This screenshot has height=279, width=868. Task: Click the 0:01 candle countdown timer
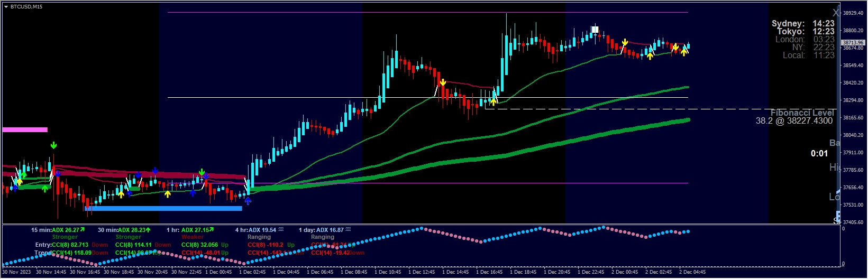819,154
